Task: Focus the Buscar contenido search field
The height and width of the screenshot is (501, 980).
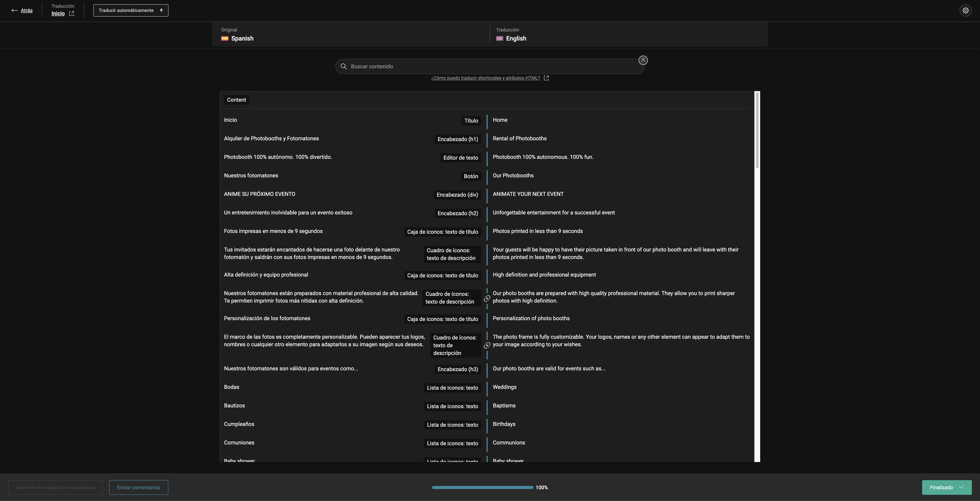Action: [x=491, y=67]
